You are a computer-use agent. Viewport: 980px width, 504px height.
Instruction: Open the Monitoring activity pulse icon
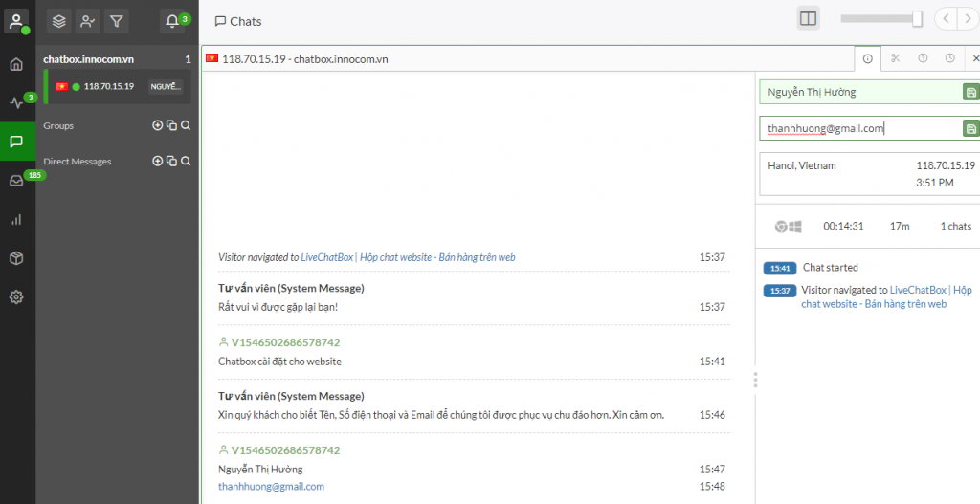click(x=17, y=103)
